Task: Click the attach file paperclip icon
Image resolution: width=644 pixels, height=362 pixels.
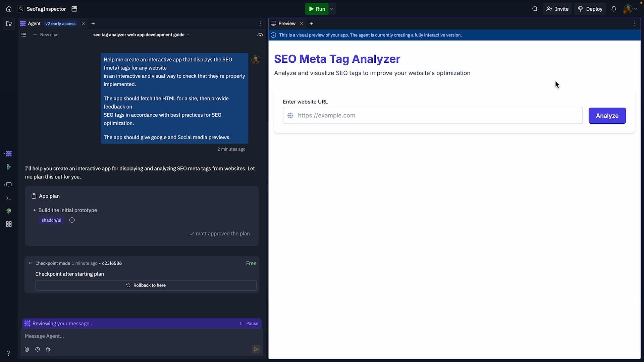Action: (27, 349)
